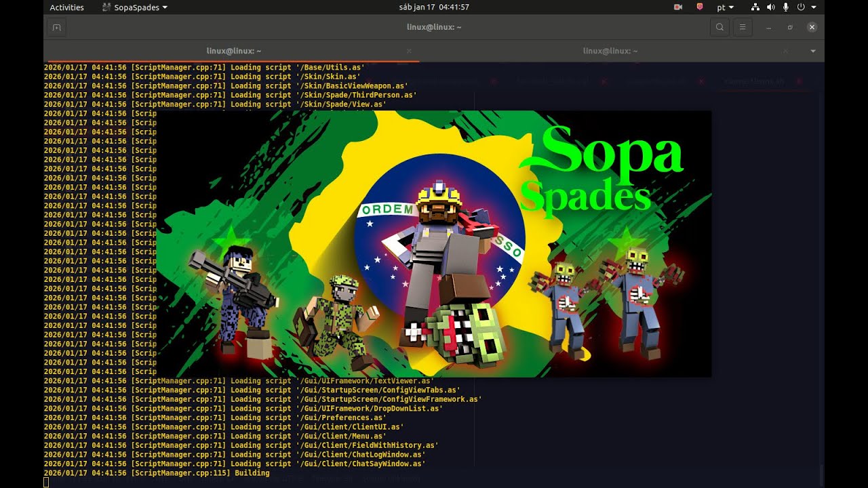Open the terminal hamburger menu

click(x=743, y=27)
